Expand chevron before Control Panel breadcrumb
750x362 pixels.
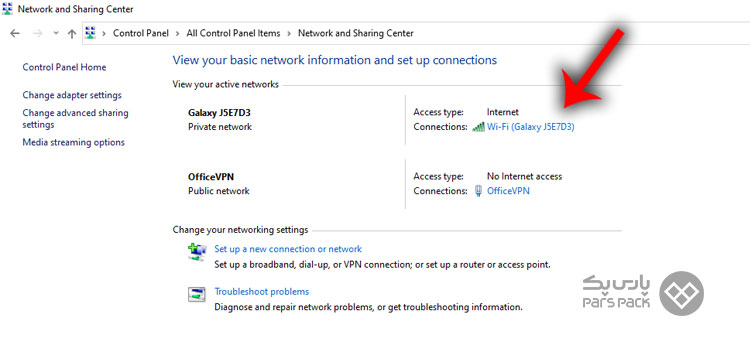point(104,33)
